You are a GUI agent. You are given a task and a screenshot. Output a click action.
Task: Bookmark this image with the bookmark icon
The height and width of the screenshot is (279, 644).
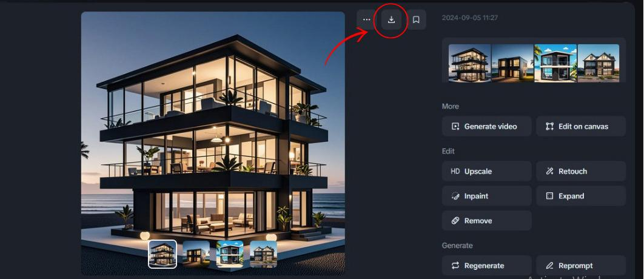coord(416,19)
